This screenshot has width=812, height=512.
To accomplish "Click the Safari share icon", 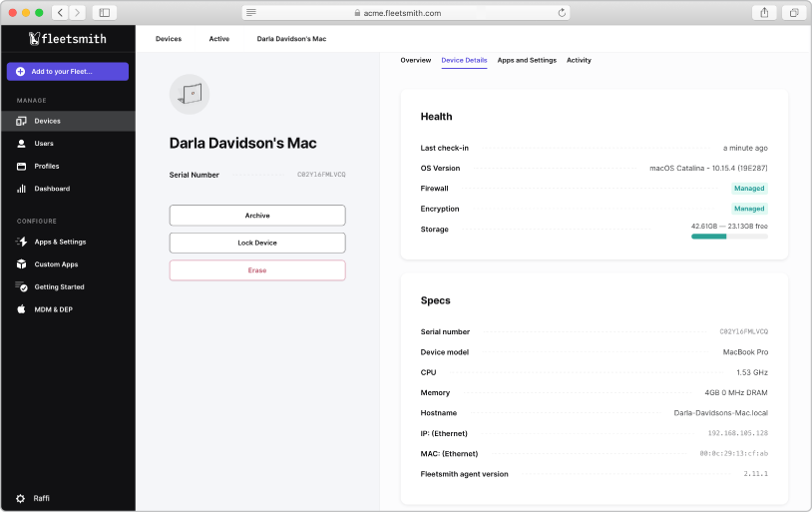I will [764, 12].
